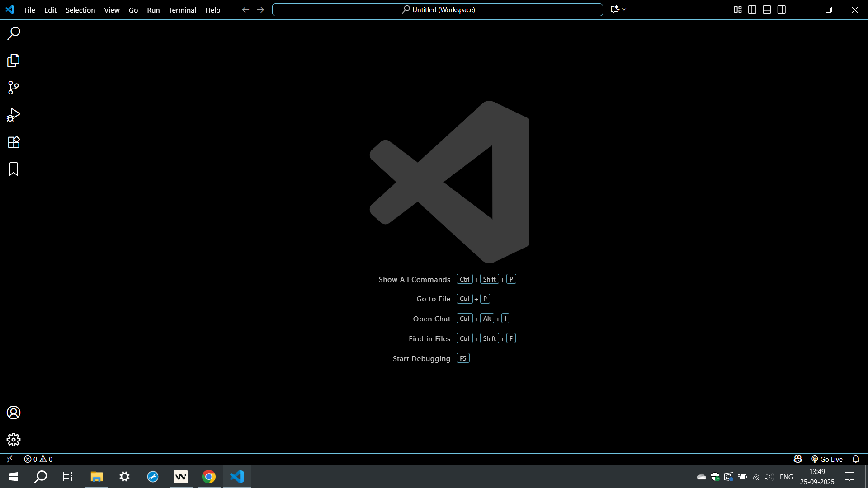The image size is (868, 488).
Task: Open the Bookmarks sidebar icon
Action: [14, 169]
